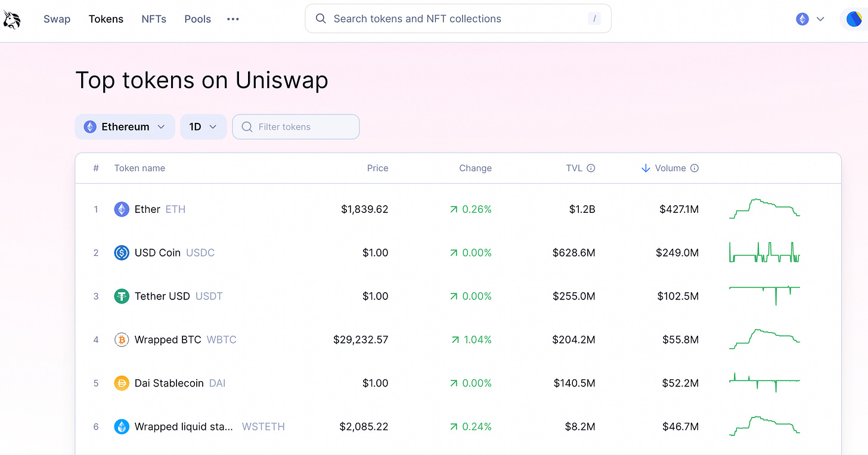868x455 pixels.
Task: Click the $628.6M TVL value
Action: pyautogui.click(x=574, y=253)
